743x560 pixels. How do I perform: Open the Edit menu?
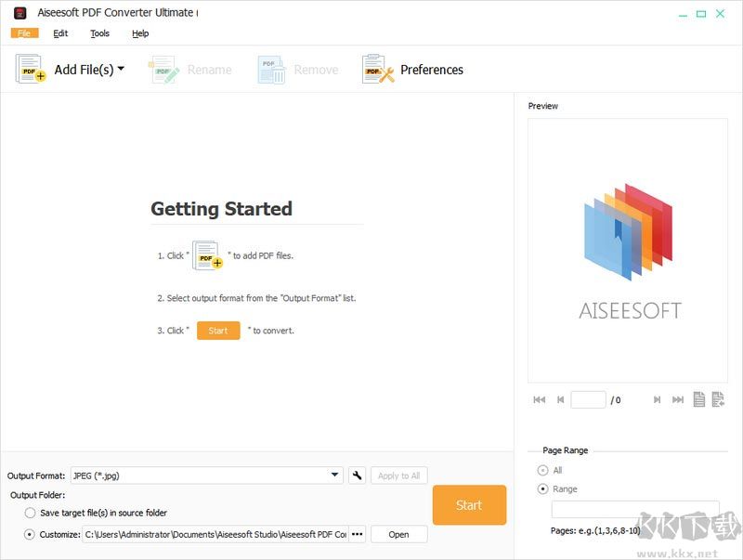tap(60, 33)
